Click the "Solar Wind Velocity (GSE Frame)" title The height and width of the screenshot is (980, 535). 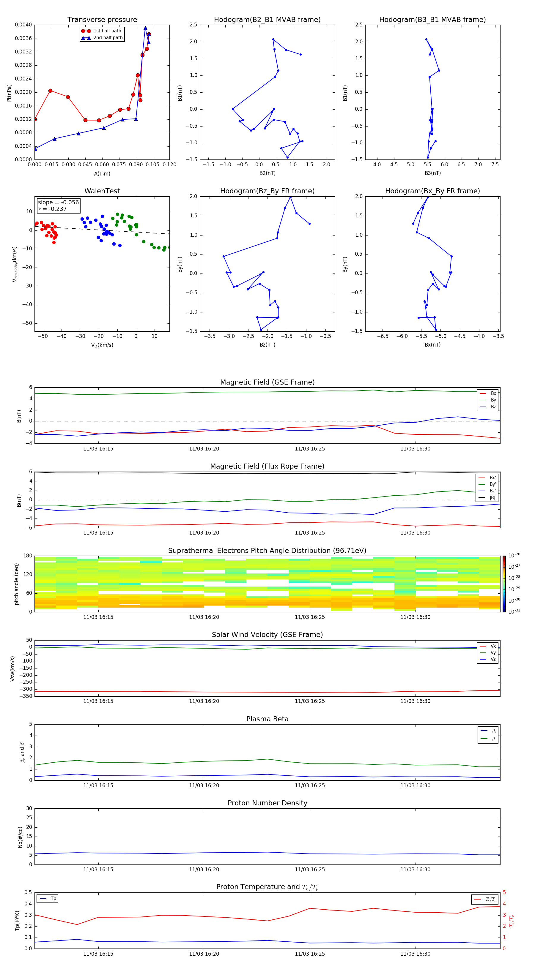[x=267, y=635]
